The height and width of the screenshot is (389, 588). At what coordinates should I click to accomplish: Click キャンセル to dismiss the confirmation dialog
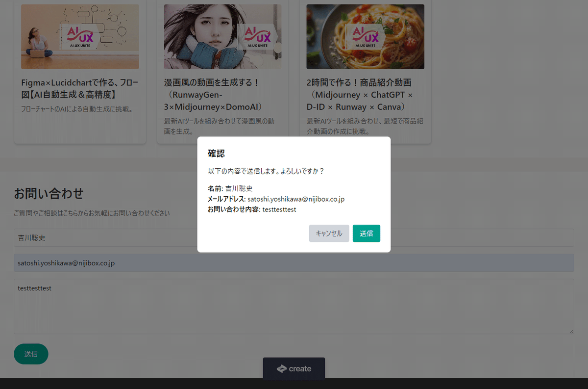coord(329,233)
